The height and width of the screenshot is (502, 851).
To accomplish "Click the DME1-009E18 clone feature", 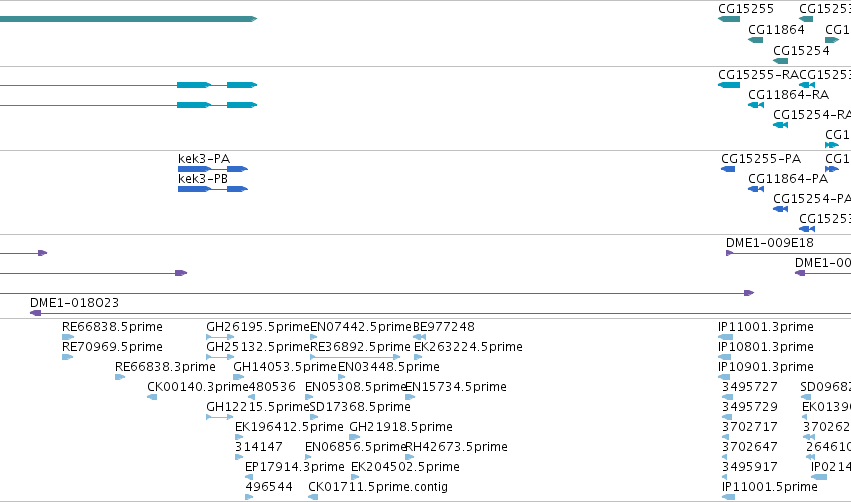I will point(789,253).
